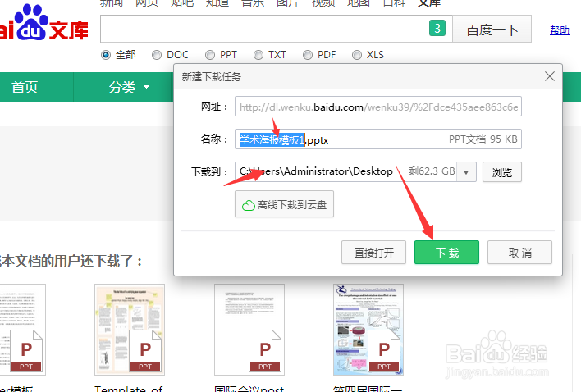Click the green 下载 button
This screenshot has width=581, height=392.
click(x=447, y=253)
